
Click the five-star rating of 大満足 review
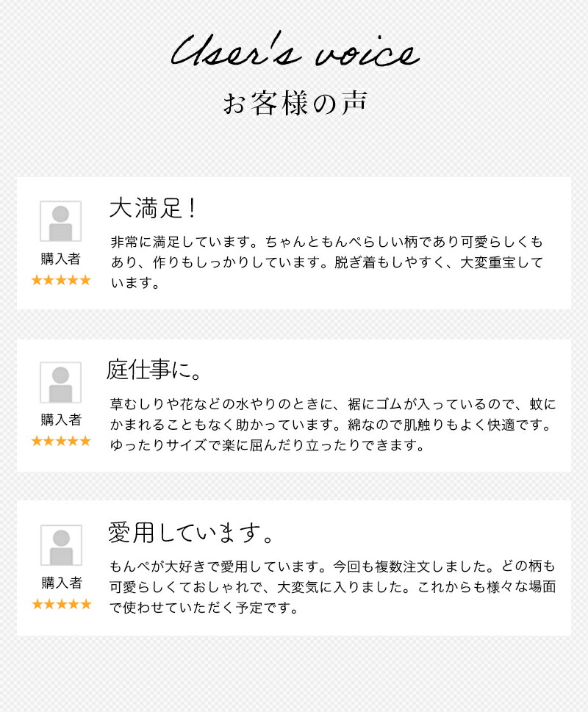pos(61,280)
